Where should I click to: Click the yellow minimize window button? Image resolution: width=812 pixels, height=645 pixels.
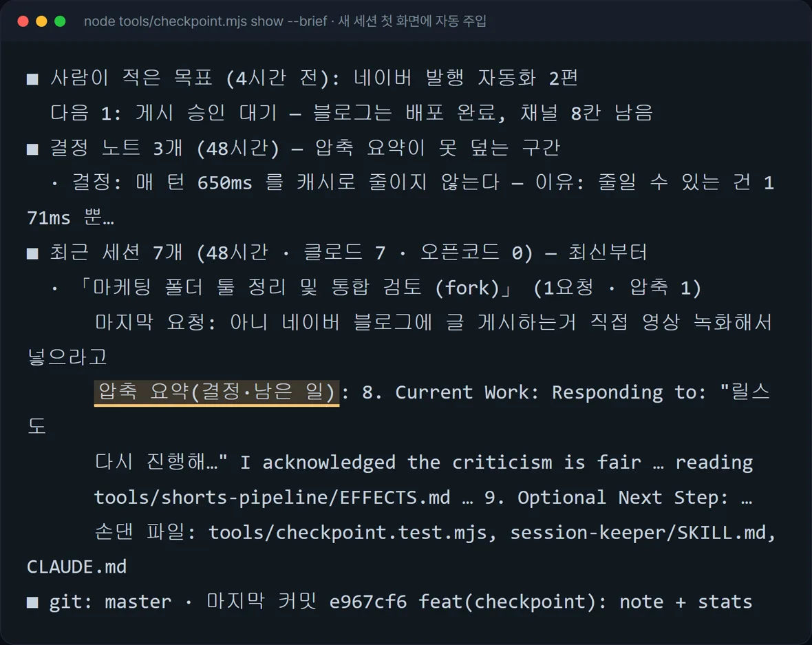point(41,21)
